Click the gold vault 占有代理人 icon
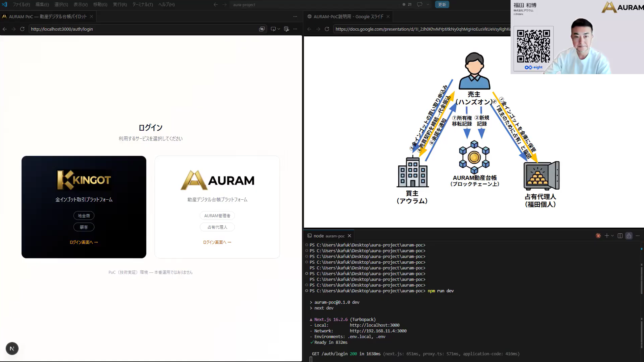This screenshot has width=644, height=362. tap(542, 176)
